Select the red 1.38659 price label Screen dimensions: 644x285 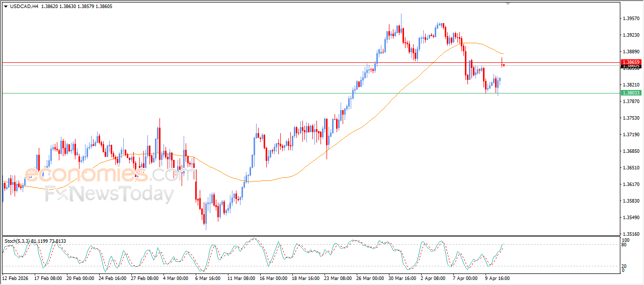(x=630, y=62)
